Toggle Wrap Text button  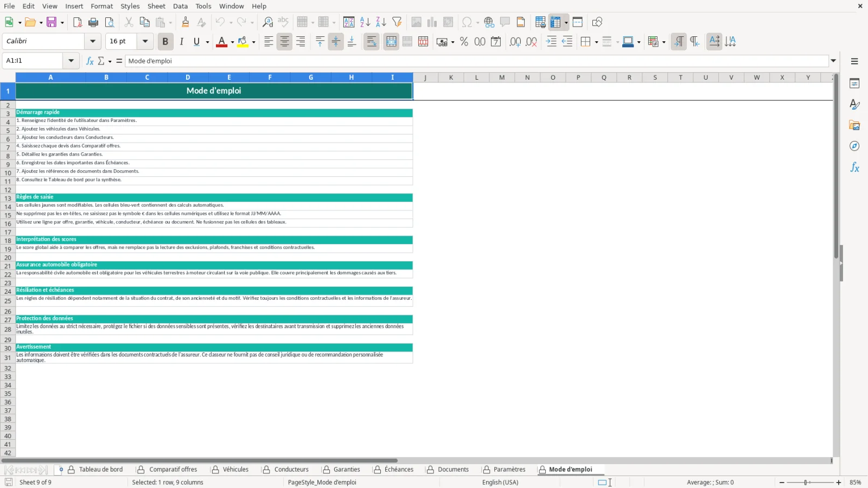coord(372,42)
